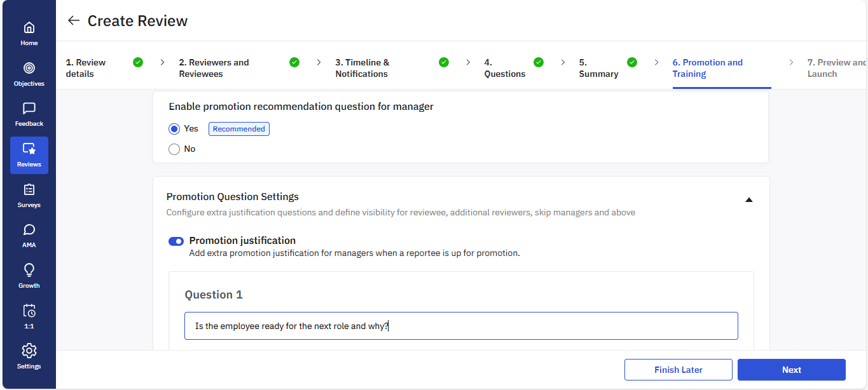Open the Growth lightbulb icon
868x390 pixels.
click(29, 276)
